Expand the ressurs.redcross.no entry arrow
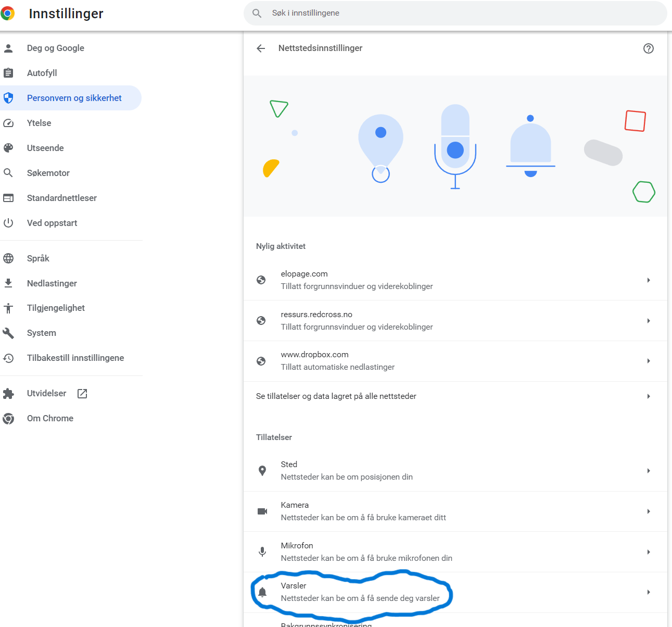The image size is (672, 627). click(x=648, y=321)
